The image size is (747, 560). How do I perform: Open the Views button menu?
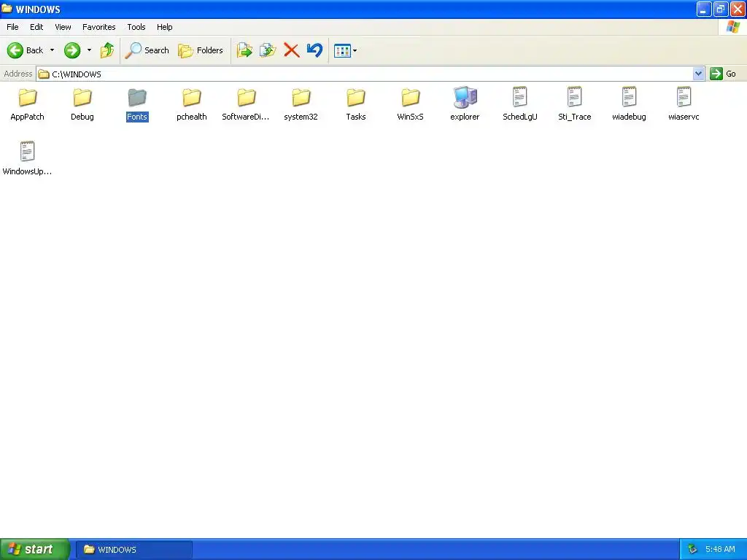[345, 50]
